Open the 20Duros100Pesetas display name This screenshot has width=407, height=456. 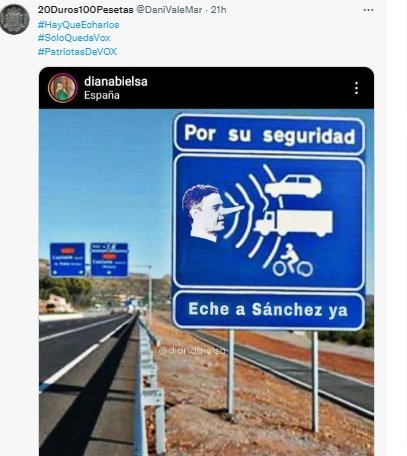tap(85, 10)
